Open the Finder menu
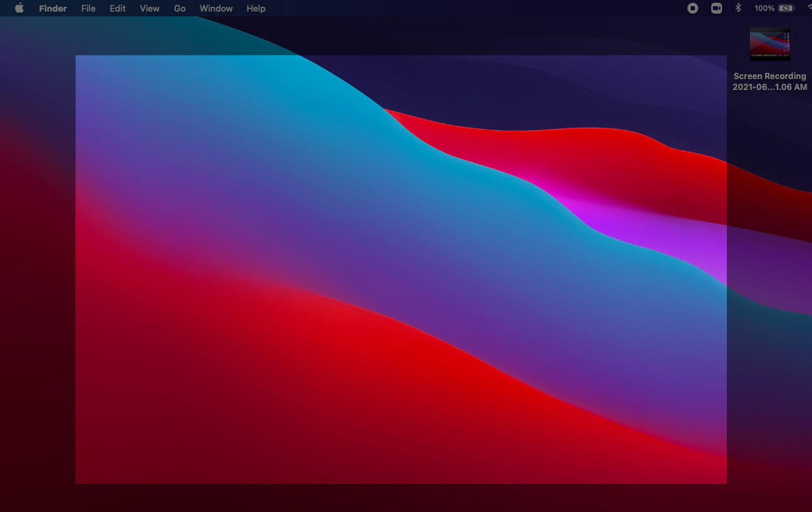The height and width of the screenshot is (512, 812). [x=53, y=8]
